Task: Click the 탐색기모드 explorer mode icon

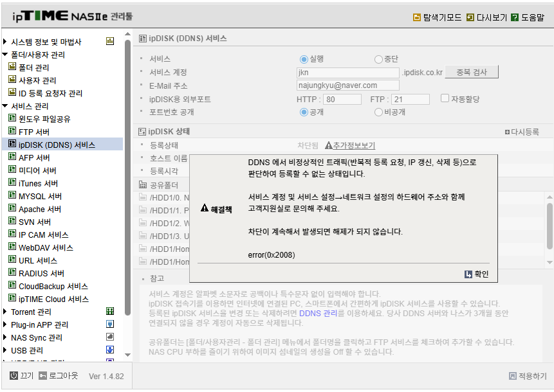Action: pyautogui.click(x=417, y=17)
